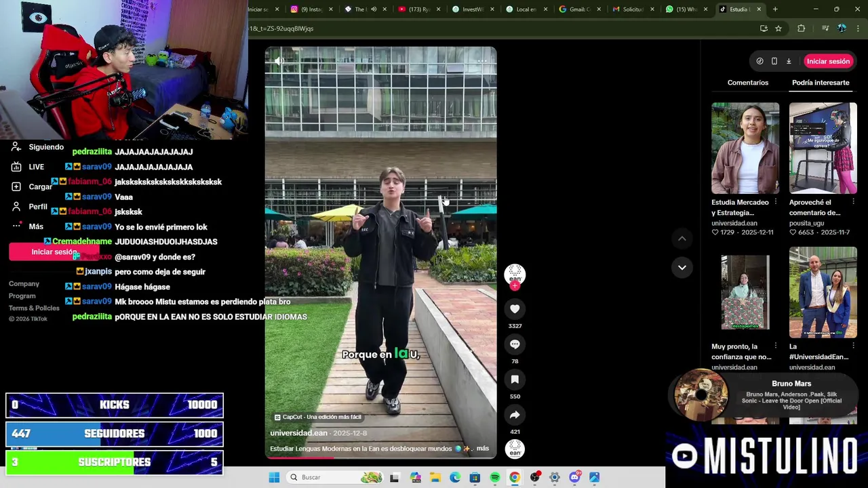Open File Explorer from the taskbar
This screenshot has height=488, width=868.
click(x=435, y=477)
